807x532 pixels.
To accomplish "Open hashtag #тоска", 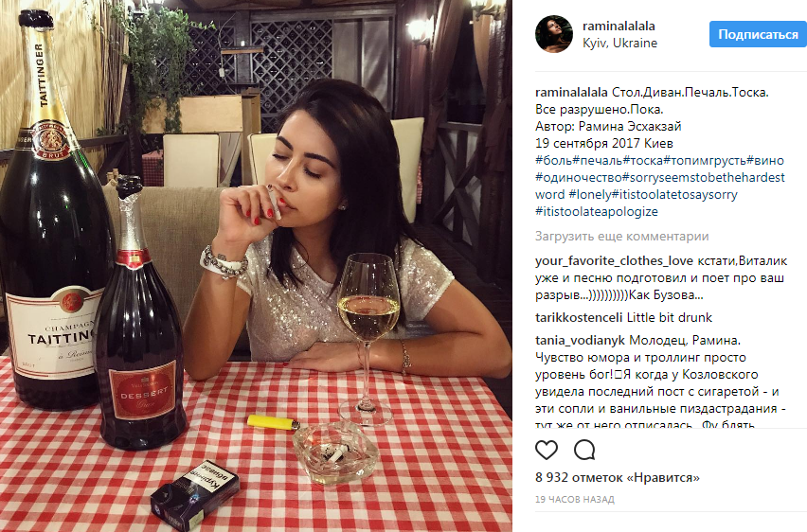I will [643, 161].
